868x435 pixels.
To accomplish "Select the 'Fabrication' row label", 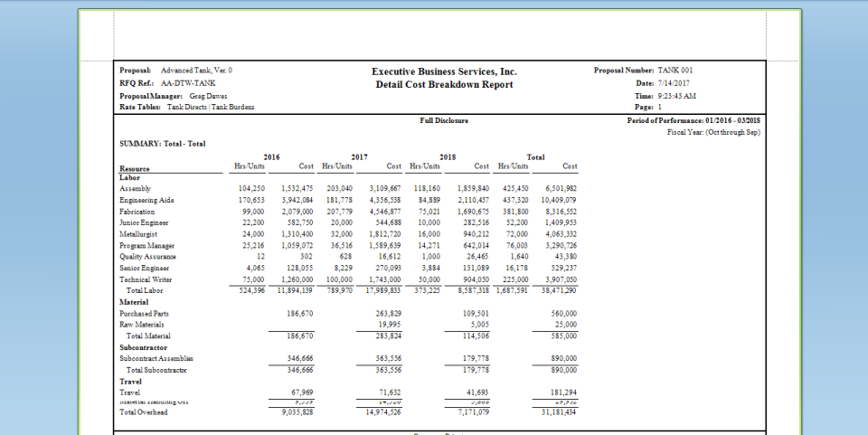I will pyautogui.click(x=137, y=212).
